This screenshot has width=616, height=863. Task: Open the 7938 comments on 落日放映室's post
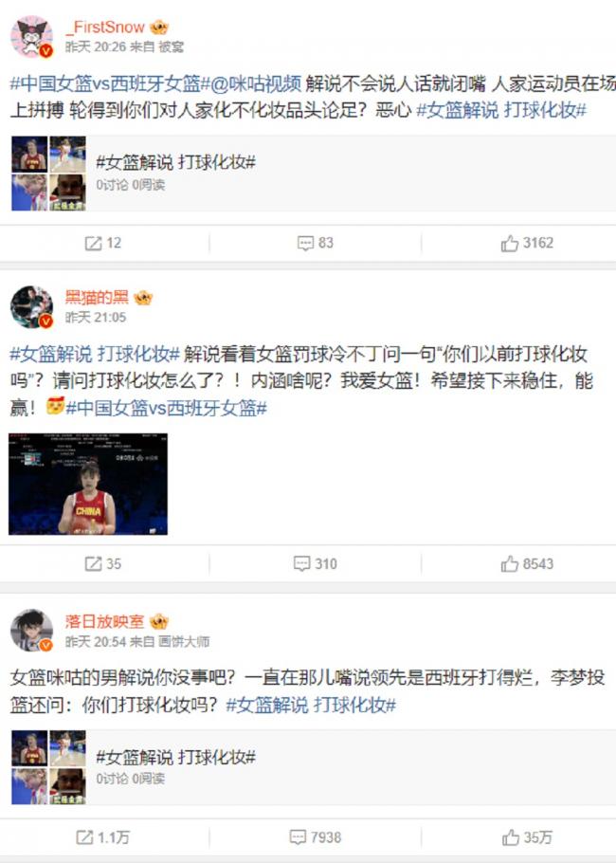[x=316, y=837]
